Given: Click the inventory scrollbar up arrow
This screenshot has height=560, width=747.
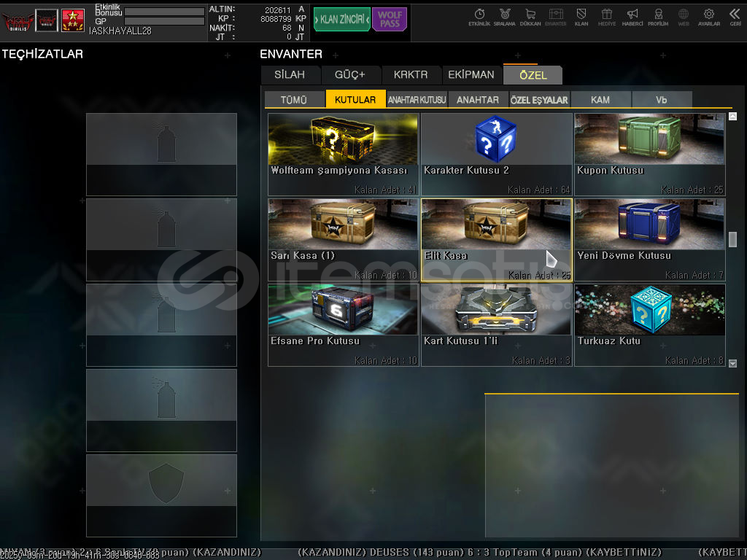Looking at the screenshot, I should tap(732, 116).
